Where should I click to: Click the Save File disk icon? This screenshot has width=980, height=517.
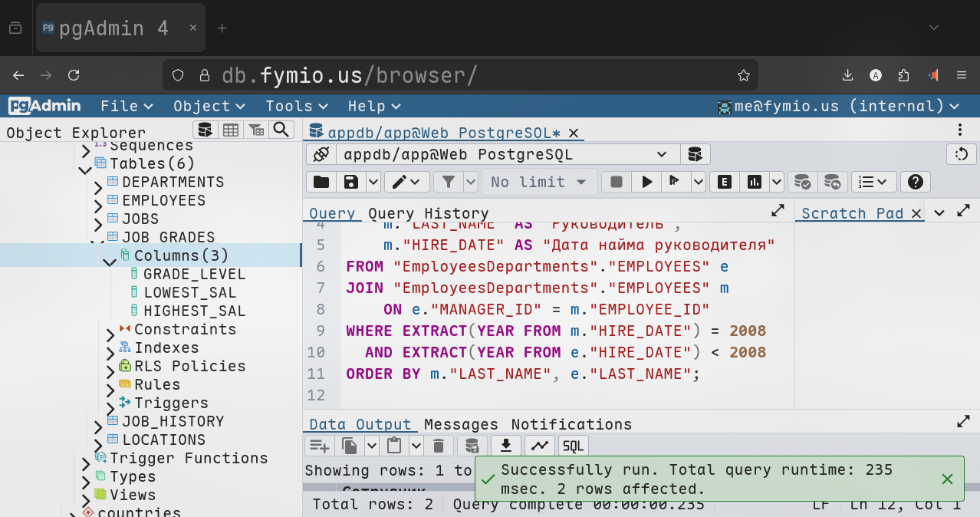click(x=351, y=182)
